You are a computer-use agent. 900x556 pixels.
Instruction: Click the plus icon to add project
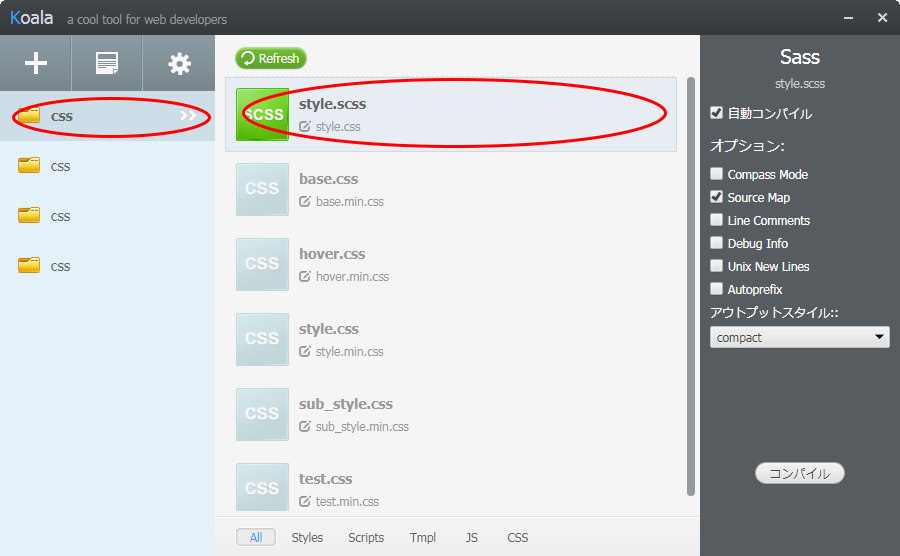36,63
